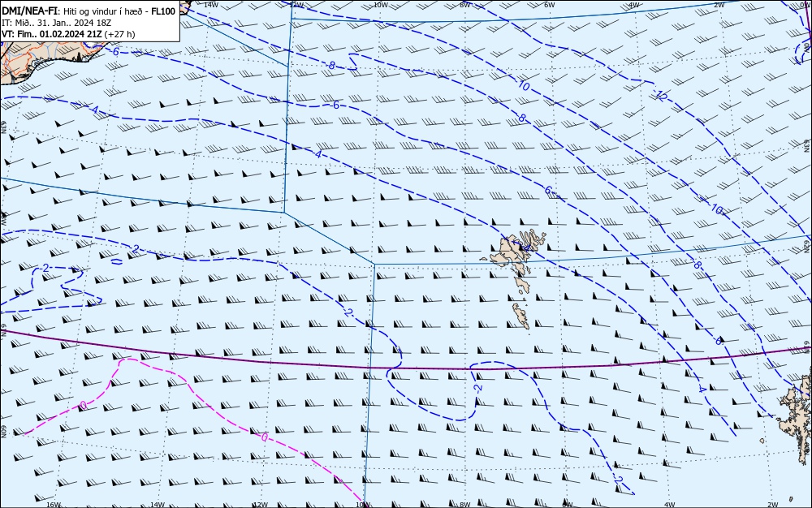Click the right-hand magenta "0" contour label
812x508 pixels.
[264, 437]
